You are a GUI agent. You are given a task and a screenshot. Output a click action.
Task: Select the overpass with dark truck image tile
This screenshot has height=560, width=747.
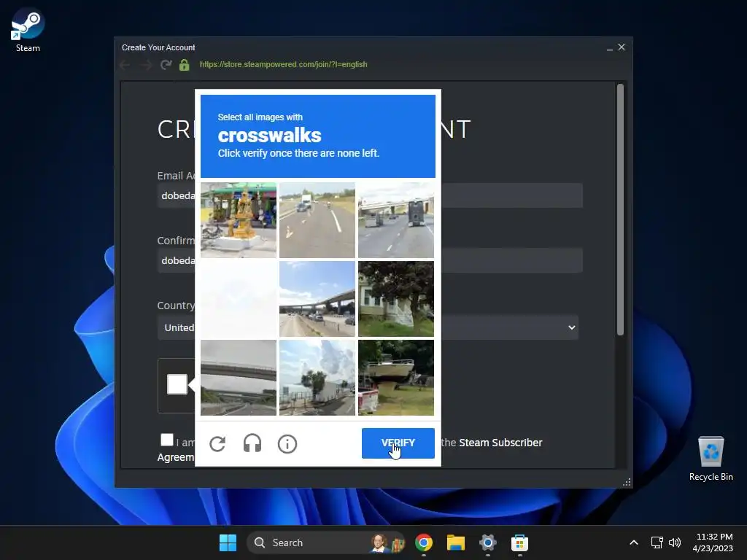(x=396, y=220)
